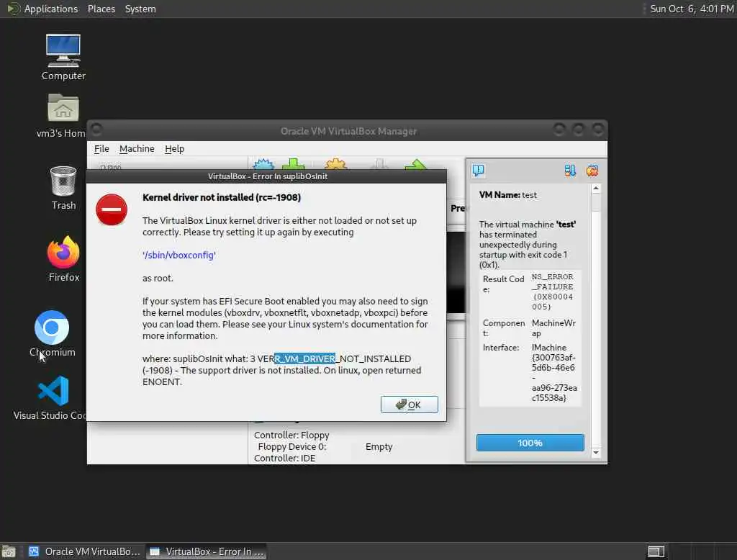The image size is (737, 560).
Task: Switch to 'VirtualBox - Error In' taskbar entry
Action: [x=207, y=551]
